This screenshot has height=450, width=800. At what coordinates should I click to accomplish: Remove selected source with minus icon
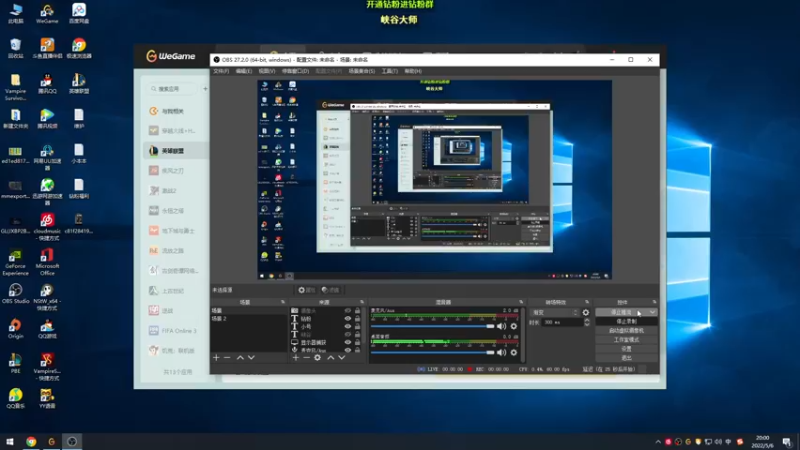click(306, 358)
